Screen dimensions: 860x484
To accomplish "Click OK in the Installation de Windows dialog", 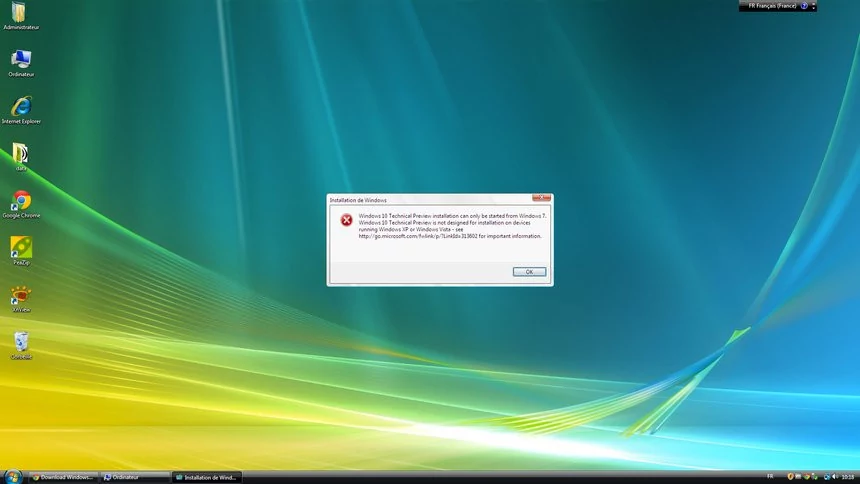I will point(529,272).
